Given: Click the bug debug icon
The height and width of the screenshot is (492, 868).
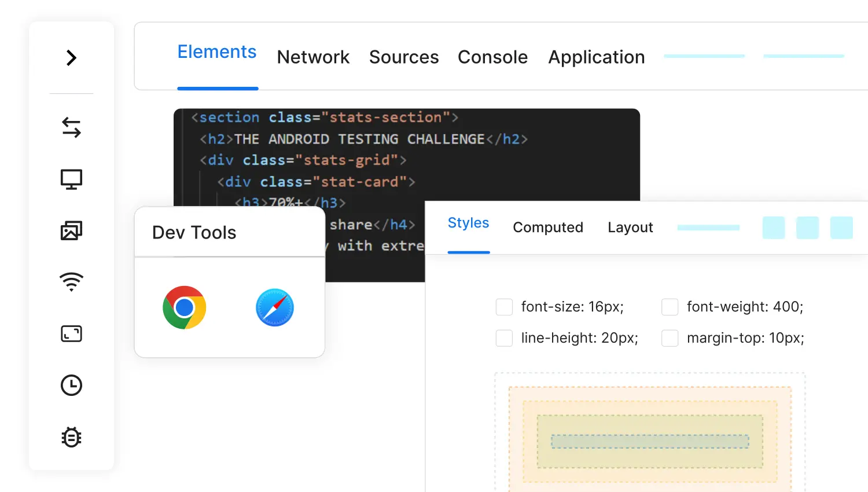Looking at the screenshot, I should (x=71, y=437).
